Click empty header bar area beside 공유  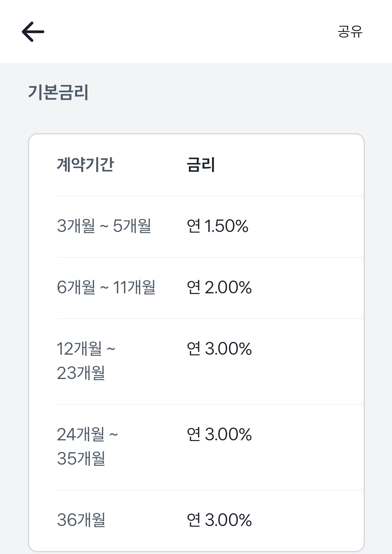(x=189, y=32)
